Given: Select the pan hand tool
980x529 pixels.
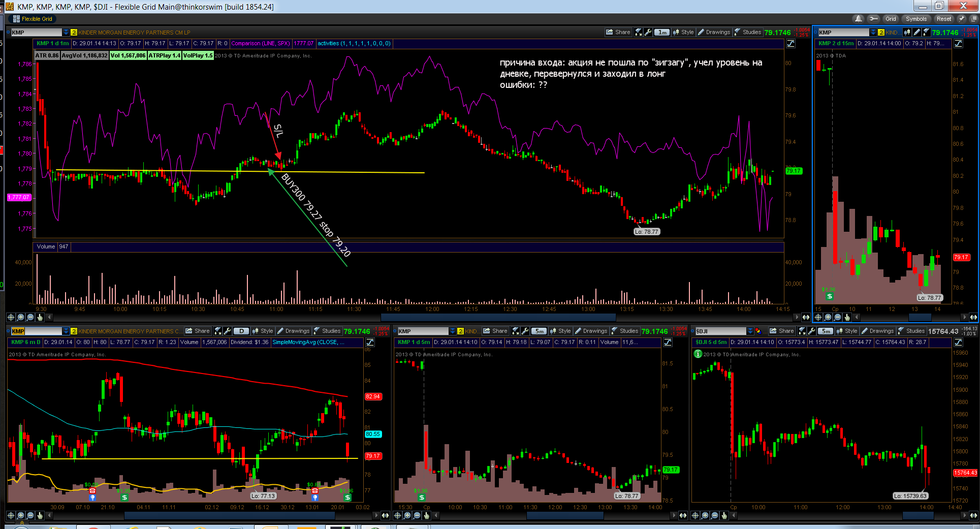Looking at the screenshot, I should point(40,317).
